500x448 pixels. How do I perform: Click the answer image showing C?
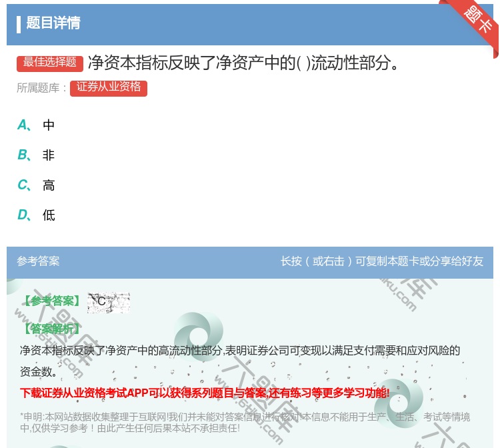point(109,302)
